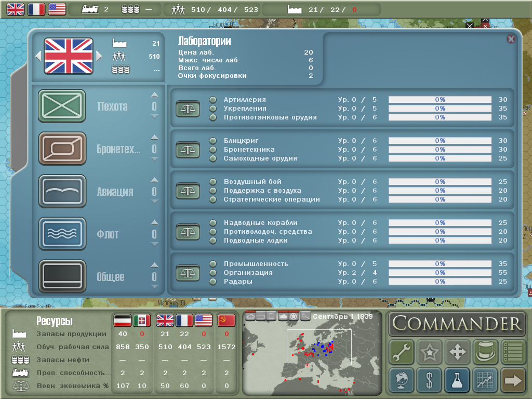The image size is (532, 399).
Task: Open the research flask panel button
Action: click(457, 380)
